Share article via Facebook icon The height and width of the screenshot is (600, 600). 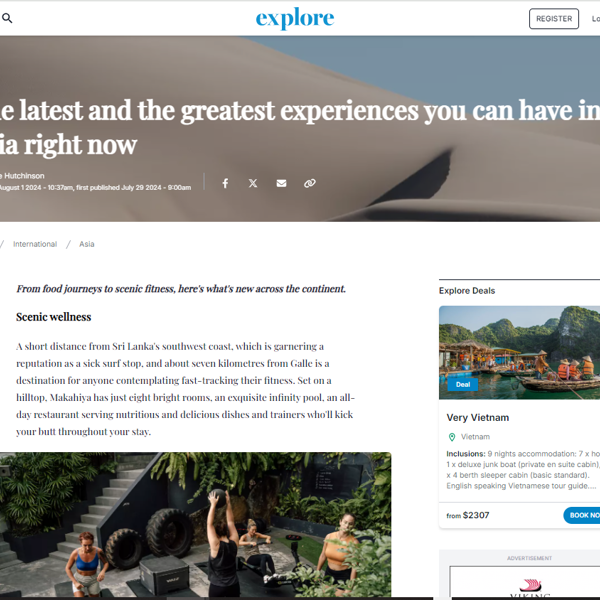[225, 183]
